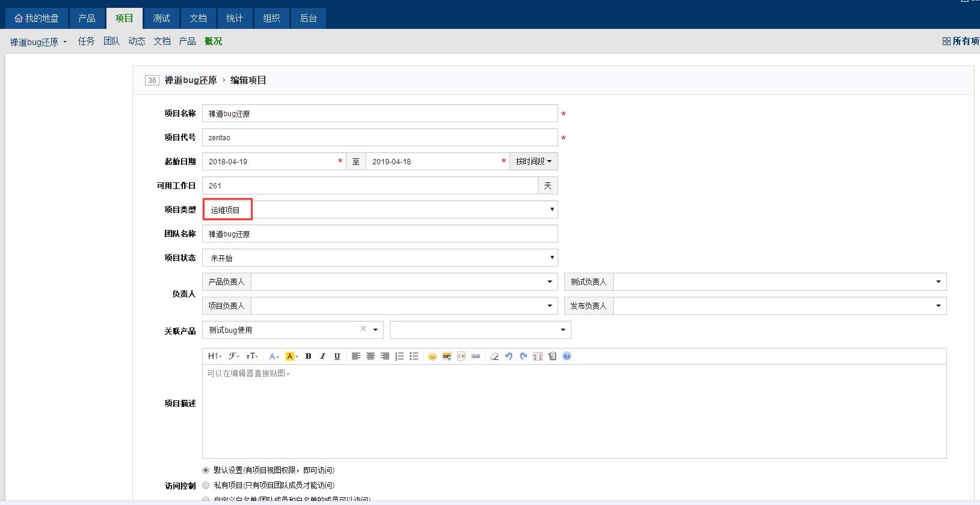
Task: Focus the 项目名称 input field
Action: point(380,113)
